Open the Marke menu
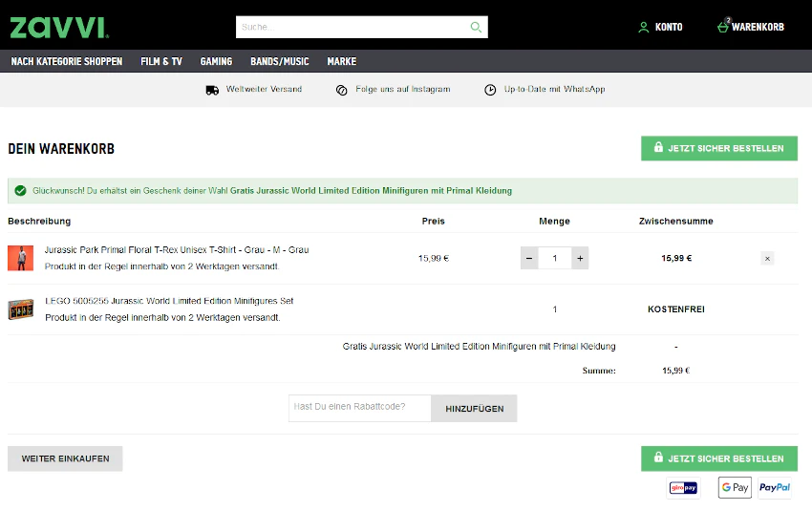 (342, 61)
